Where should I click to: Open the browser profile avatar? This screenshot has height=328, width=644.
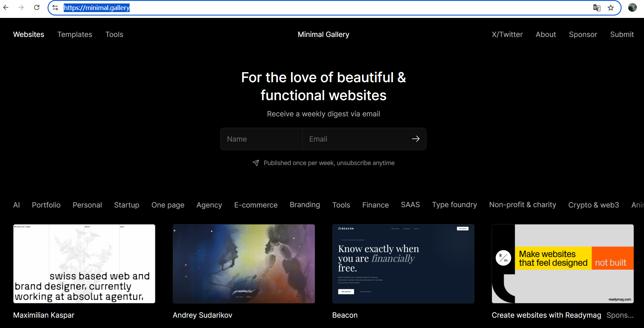[632, 8]
